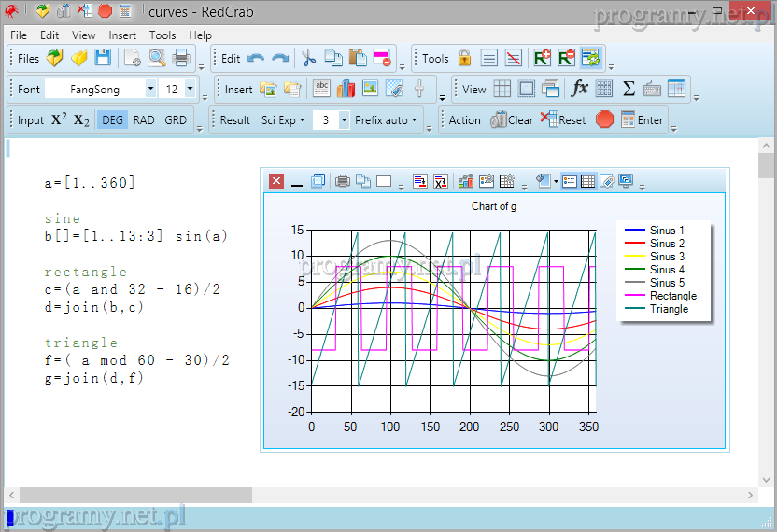
Task: Switch angle mode to GRD
Action: click(x=176, y=119)
